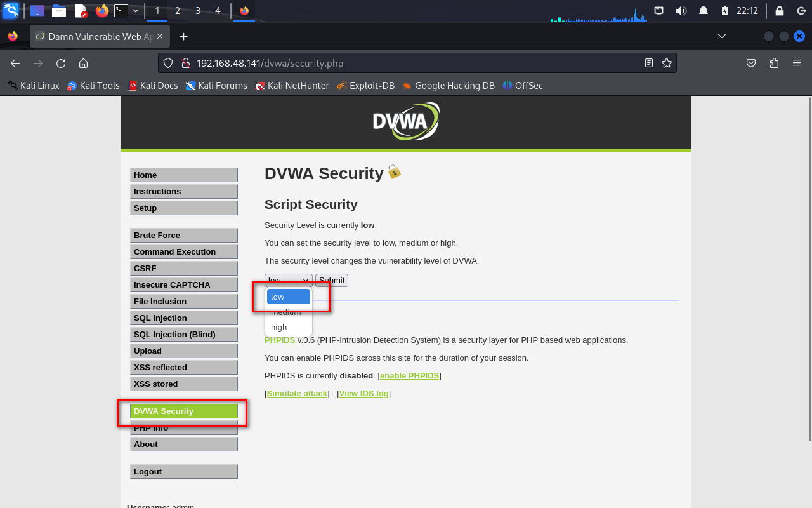Open the terminal emulator launcher

tap(121, 11)
